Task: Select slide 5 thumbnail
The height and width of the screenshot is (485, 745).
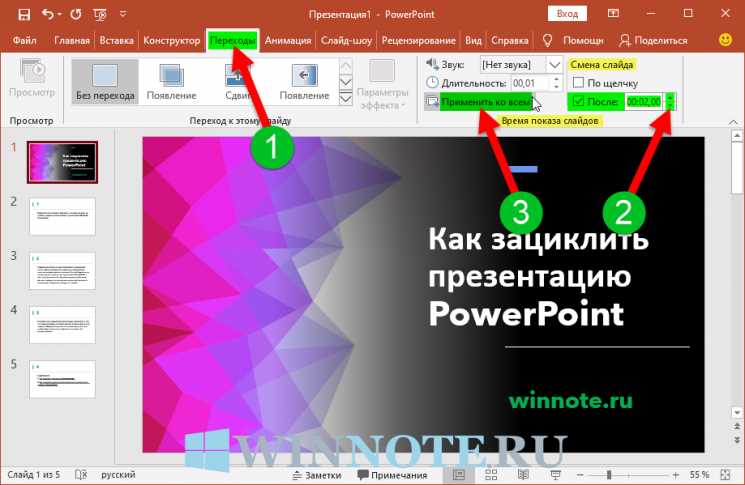Action: [62, 379]
